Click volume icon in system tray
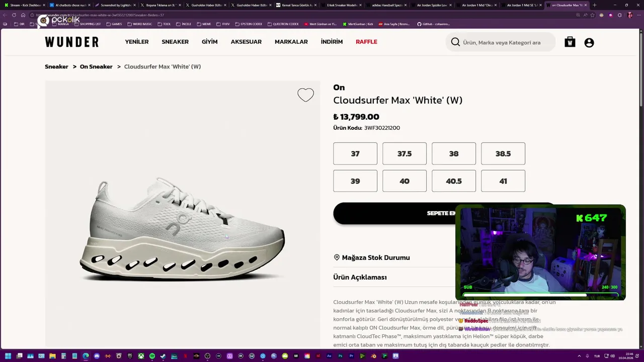 point(612,356)
